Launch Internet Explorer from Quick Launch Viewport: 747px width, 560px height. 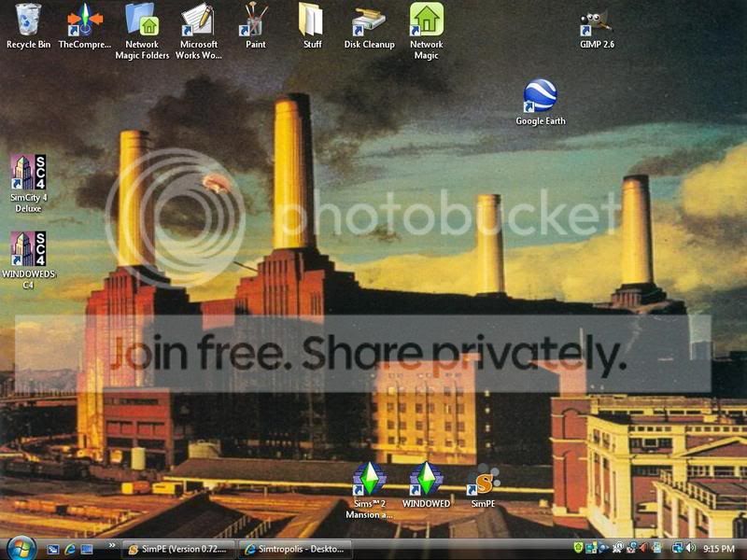tap(69, 549)
